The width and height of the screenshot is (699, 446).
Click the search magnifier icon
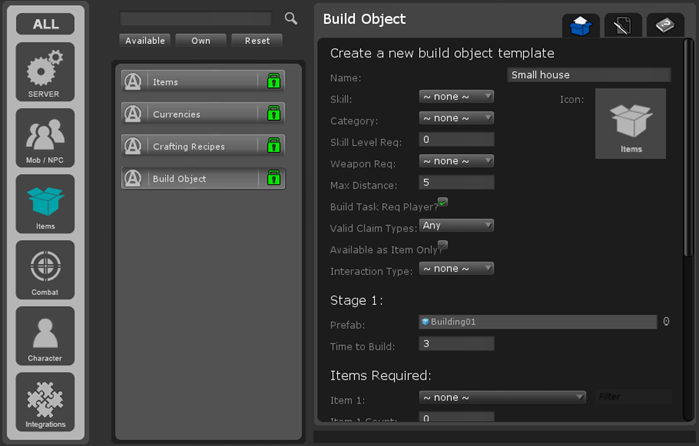pos(291,18)
